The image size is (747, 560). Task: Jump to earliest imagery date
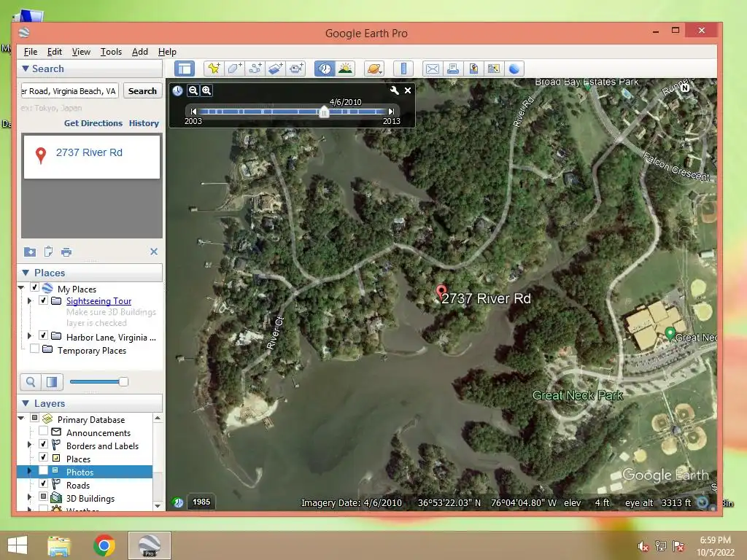pyautogui.click(x=193, y=112)
